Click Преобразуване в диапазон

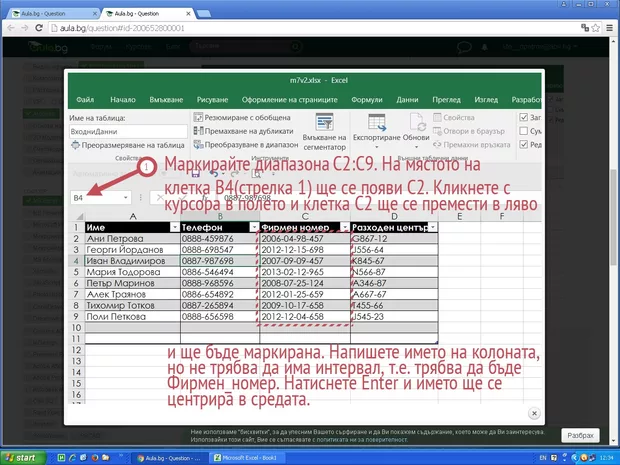point(246,145)
